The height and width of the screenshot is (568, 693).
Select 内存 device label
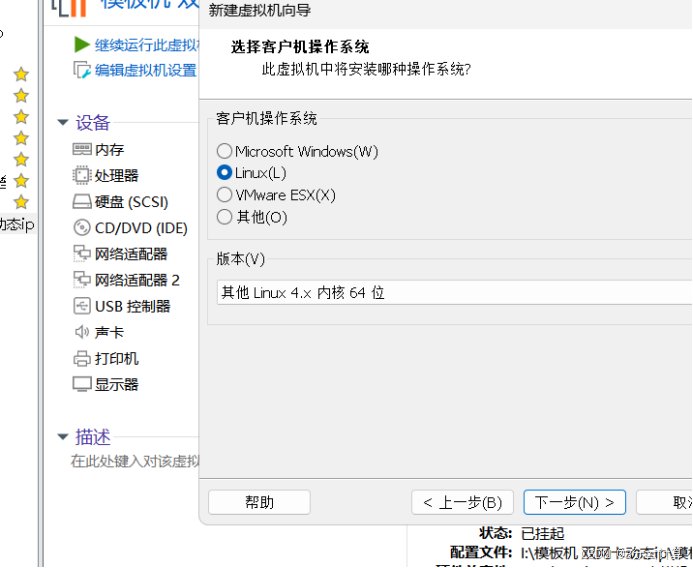110,150
